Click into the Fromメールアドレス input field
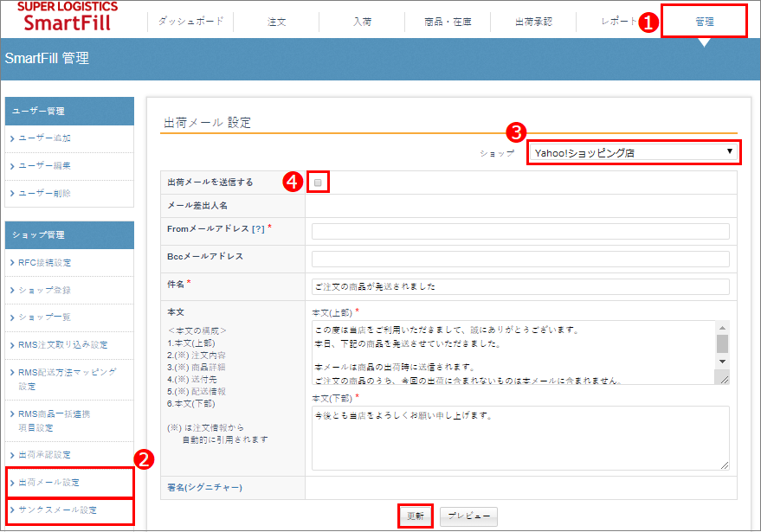This screenshot has width=761, height=532. click(x=519, y=231)
